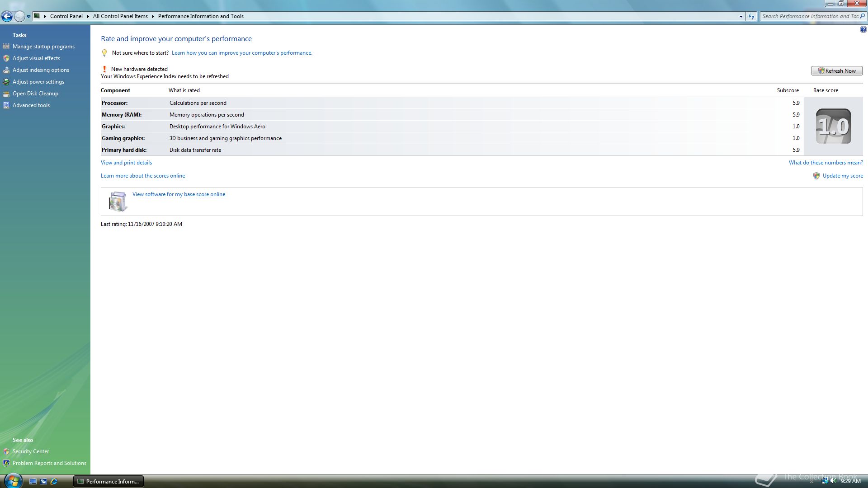868x488 pixels.
Task: Click Learn how you can improve performance link
Action: (242, 53)
